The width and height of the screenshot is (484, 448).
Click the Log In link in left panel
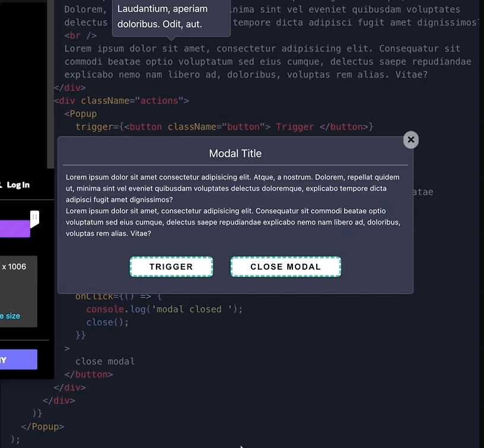point(18,185)
